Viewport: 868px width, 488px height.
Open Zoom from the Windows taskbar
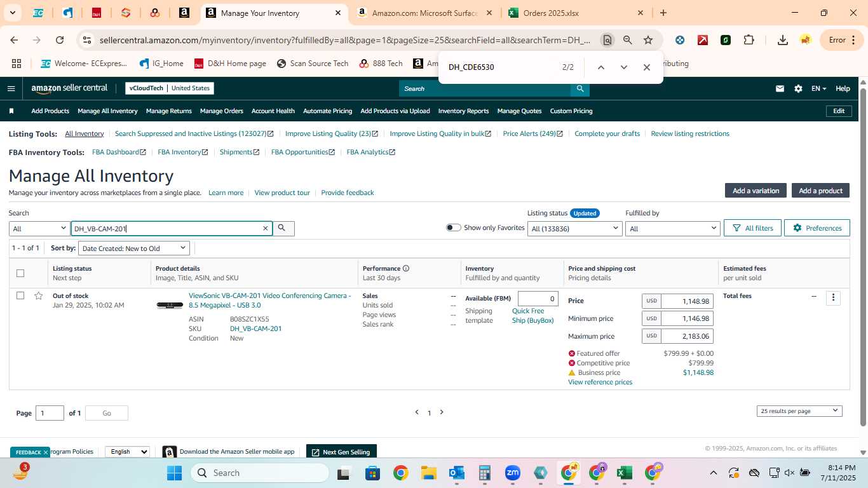(513, 473)
